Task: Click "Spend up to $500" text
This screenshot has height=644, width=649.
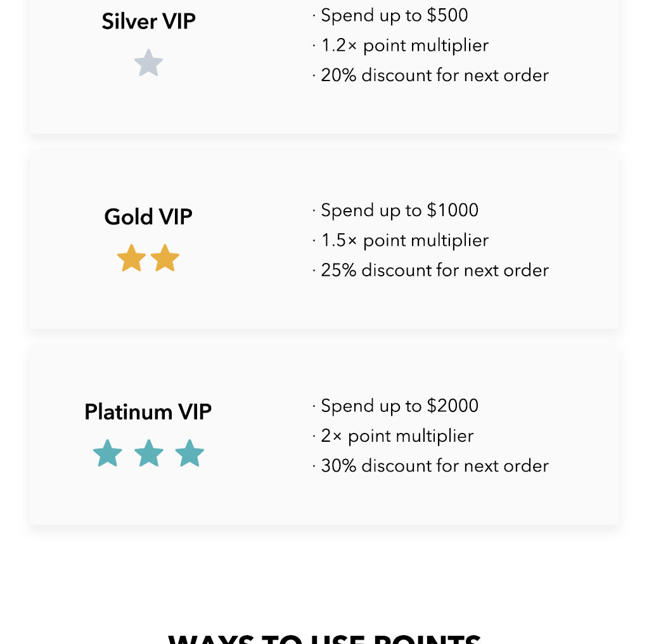Action: [x=394, y=15]
